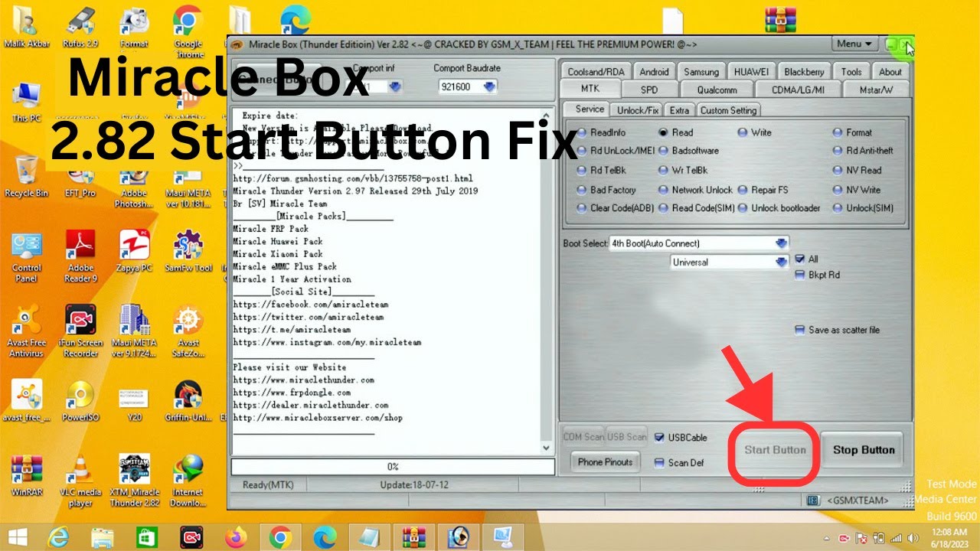Screen dimensions: 980x551
Task: Launch Avast Free Antivirus desktop icon
Action: (27, 331)
